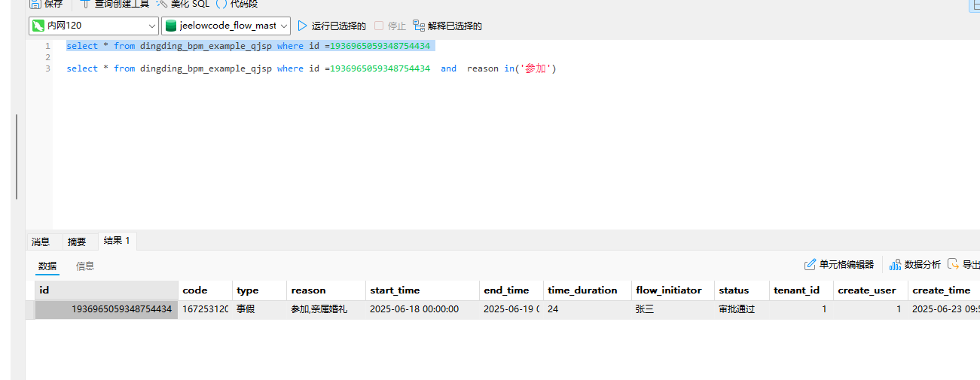
Task: Click the Stop (停止) button
Action: 390,26
